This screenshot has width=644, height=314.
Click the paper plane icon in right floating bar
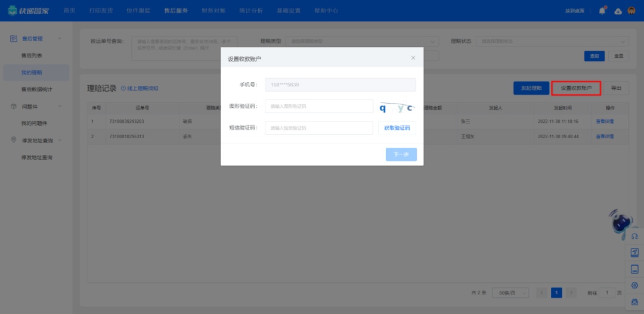(634, 253)
